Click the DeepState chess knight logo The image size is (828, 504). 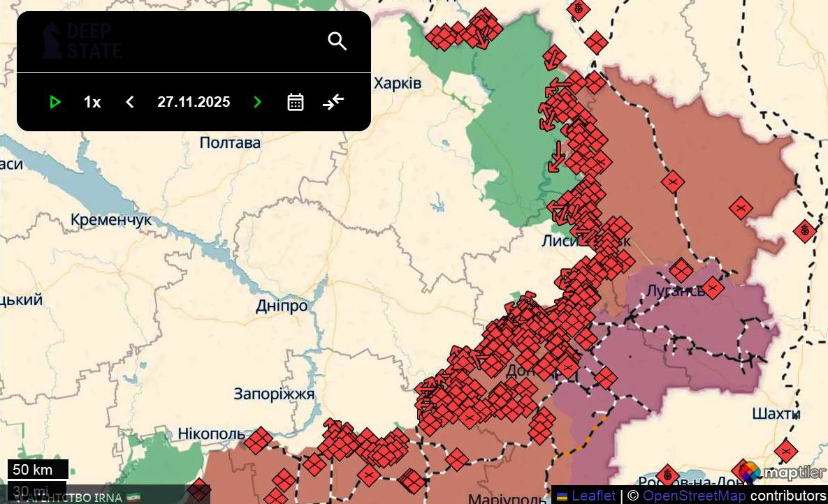point(52,38)
